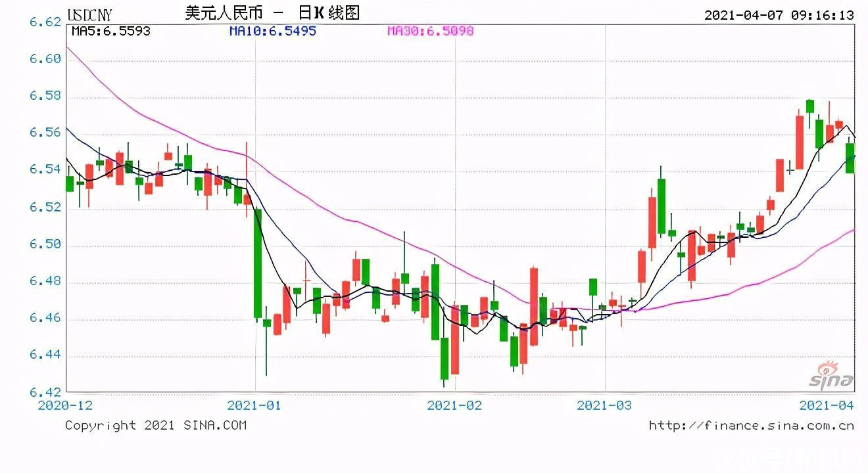Click the 6.46 price axis label
Screen dimensions: 868x473
click(x=45, y=318)
